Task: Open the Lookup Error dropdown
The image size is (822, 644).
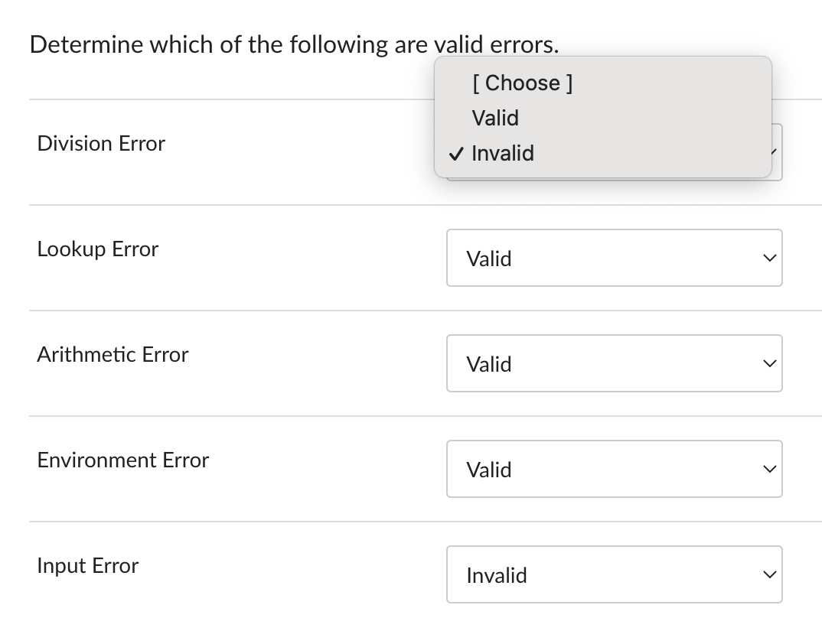Action: pyautogui.click(x=614, y=258)
